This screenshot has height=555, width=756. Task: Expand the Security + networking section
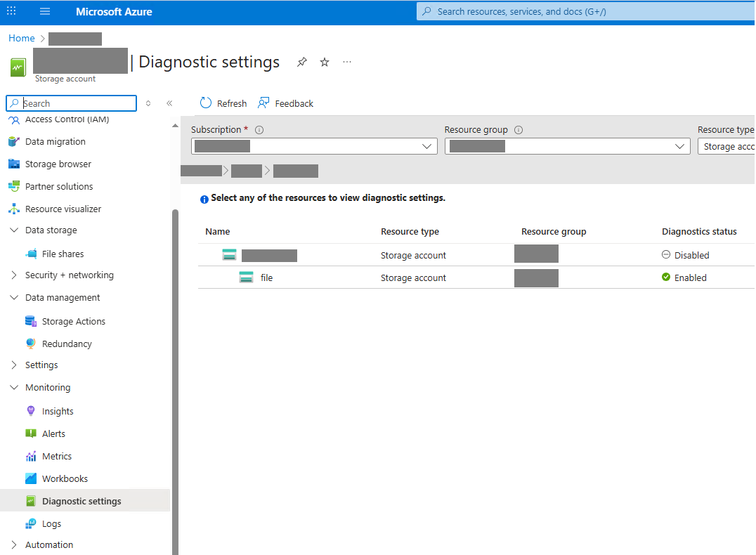tap(69, 275)
